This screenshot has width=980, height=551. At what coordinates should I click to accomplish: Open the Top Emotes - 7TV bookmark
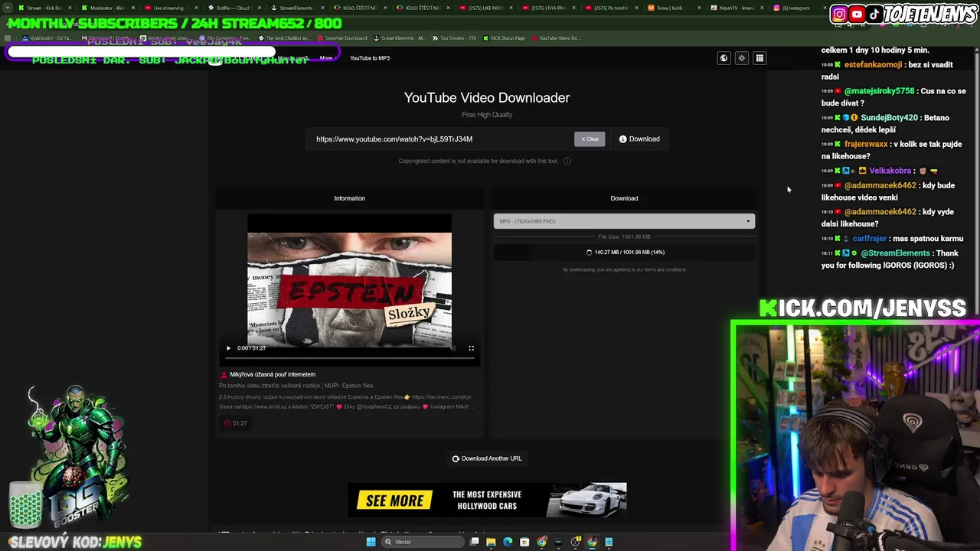point(455,38)
